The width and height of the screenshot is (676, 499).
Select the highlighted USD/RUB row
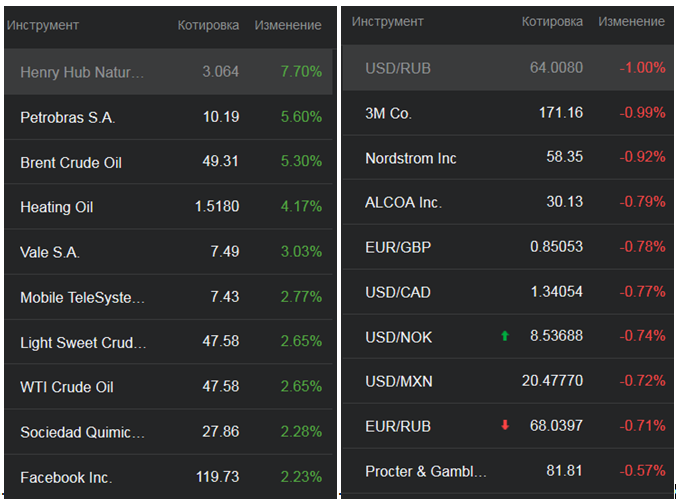point(398,68)
